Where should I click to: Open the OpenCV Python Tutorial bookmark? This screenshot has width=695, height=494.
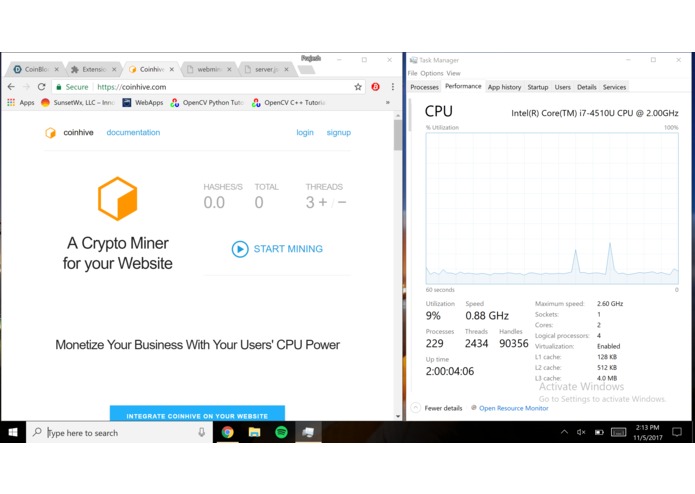[207, 102]
